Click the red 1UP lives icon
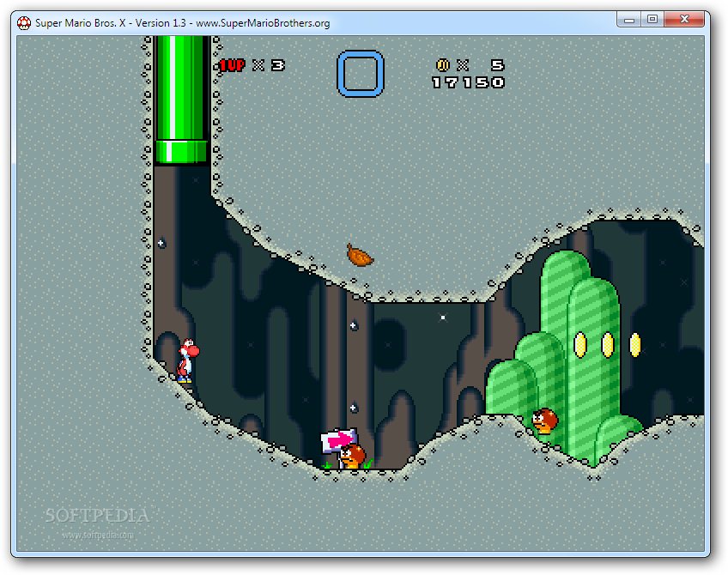This screenshot has height=575, width=728. [x=232, y=65]
